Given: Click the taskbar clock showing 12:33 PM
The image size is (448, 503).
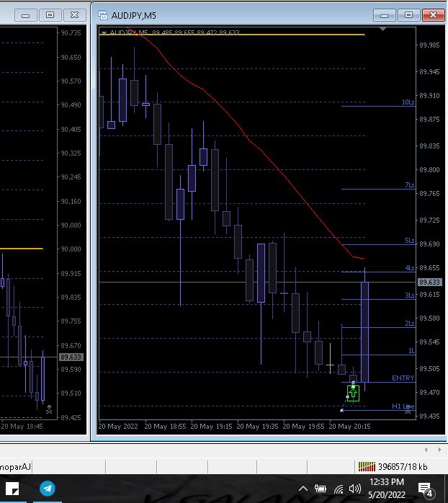Looking at the screenshot, I should pyautogui.click(x=387, y=489).
